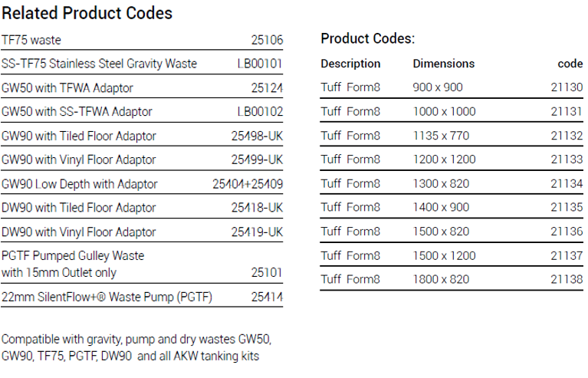Select 22mm SilentFlow+ Waste Pump entry
This screenshot has width=588, height=378.
107,297
